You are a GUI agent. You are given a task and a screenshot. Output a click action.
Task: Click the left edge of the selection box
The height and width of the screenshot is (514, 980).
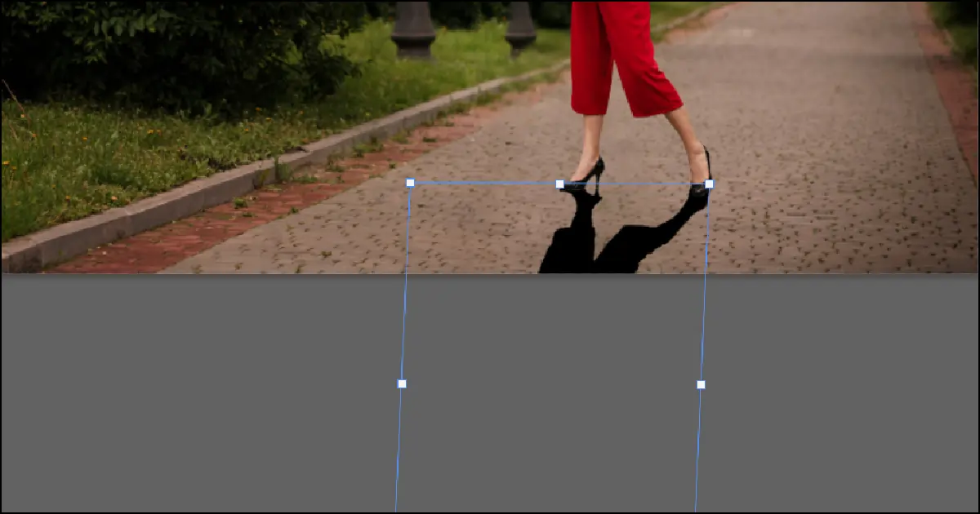[405, 286]
